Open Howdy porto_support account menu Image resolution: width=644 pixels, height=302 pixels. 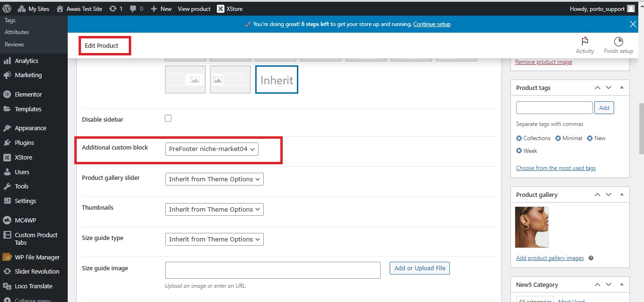pos(603,9)
